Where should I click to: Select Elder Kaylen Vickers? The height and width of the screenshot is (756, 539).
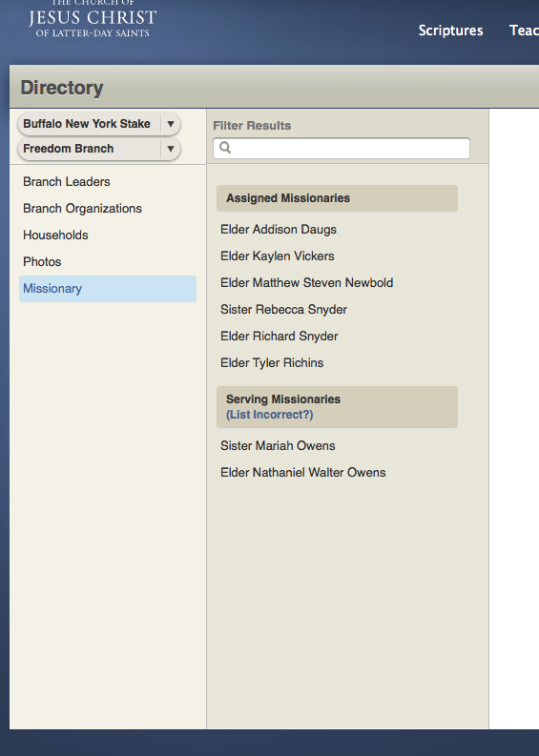277,256
